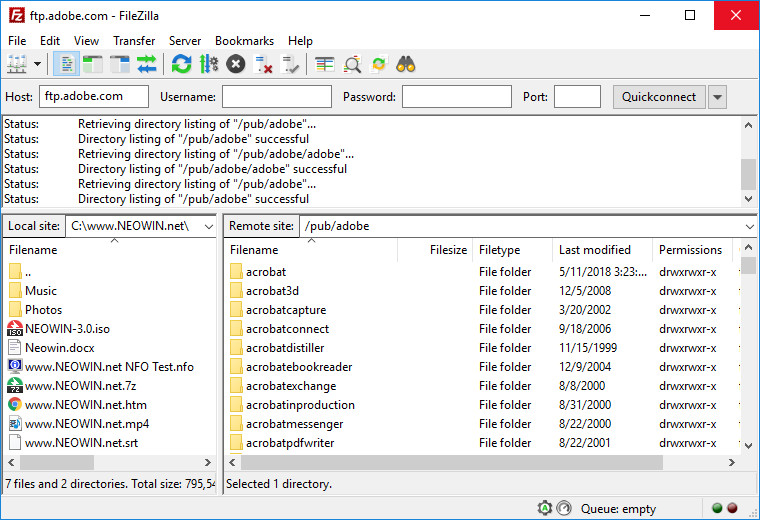
Task: Toggle processing of the transfer queue
Action: tap(209, 64)
